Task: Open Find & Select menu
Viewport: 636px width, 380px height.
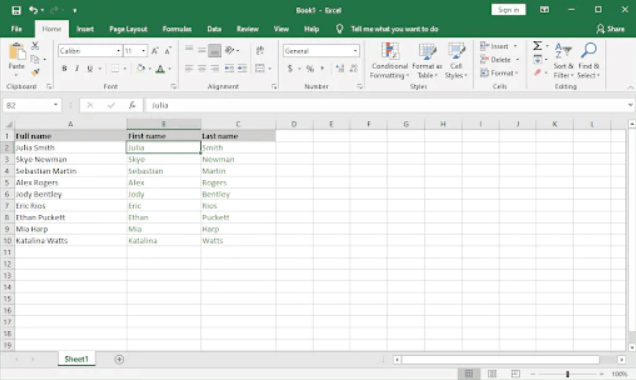Action: [x=589, y=60]
